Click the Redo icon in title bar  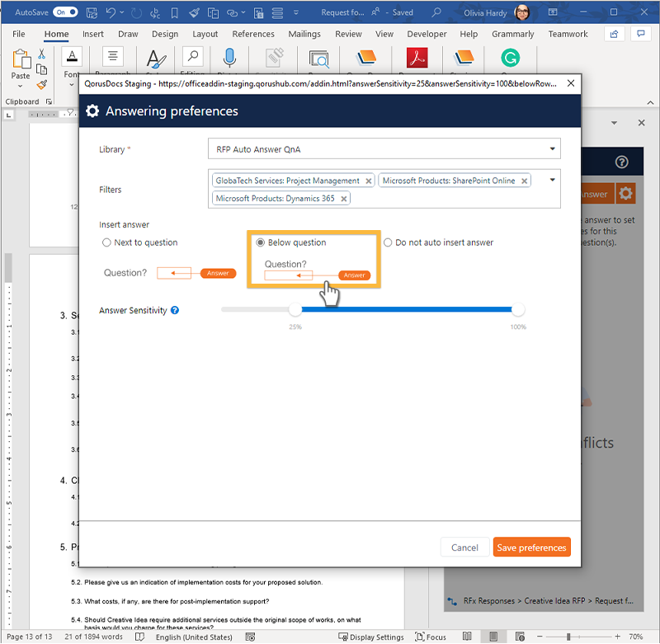(136, 13)
